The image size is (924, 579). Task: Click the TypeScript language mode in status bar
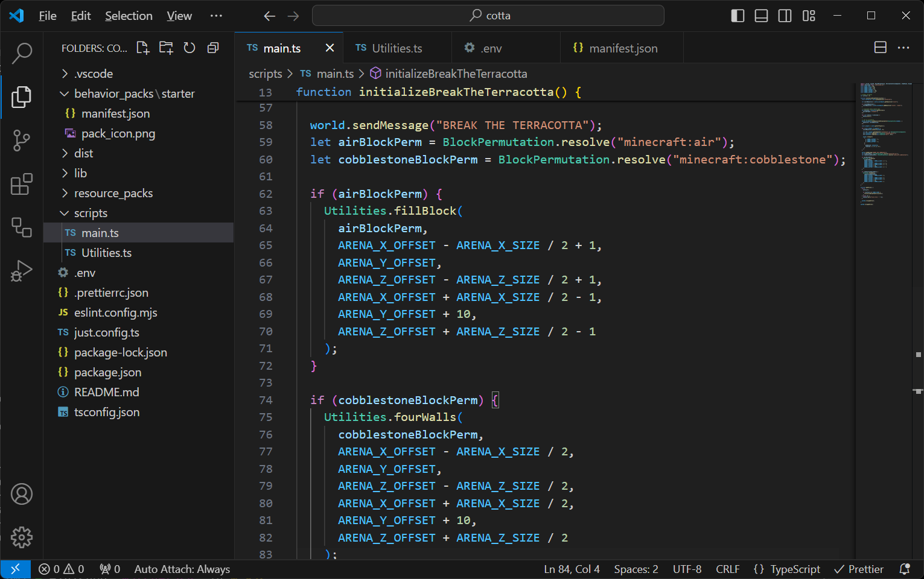(795, 569)
